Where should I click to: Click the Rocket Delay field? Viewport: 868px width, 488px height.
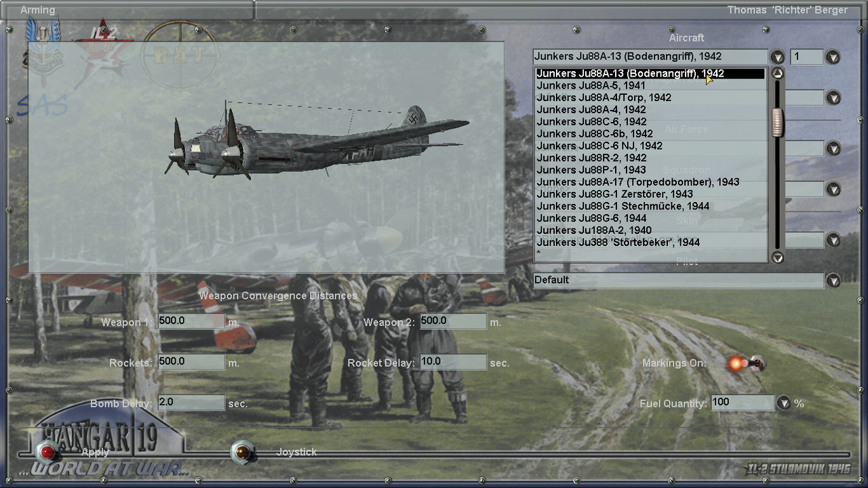point(453,362)
